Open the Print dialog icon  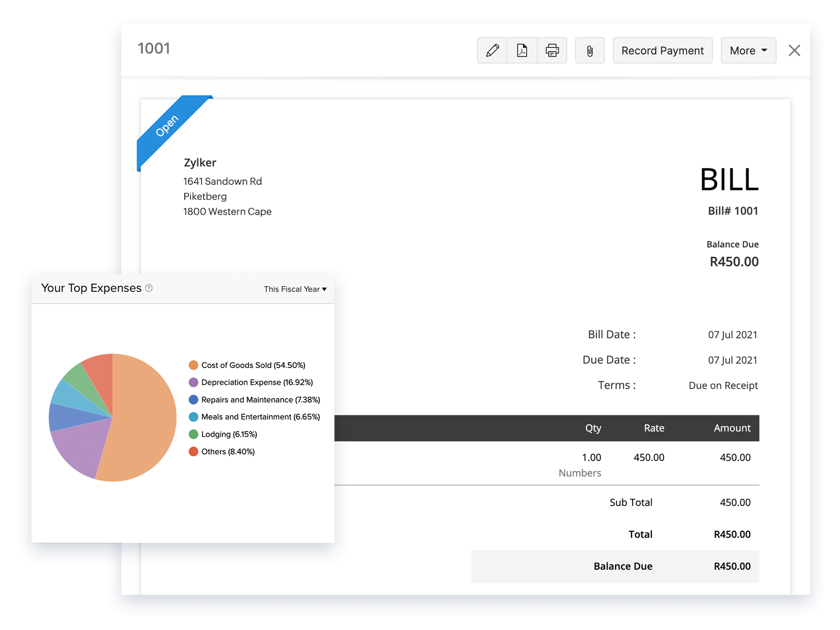pos(551,50)
